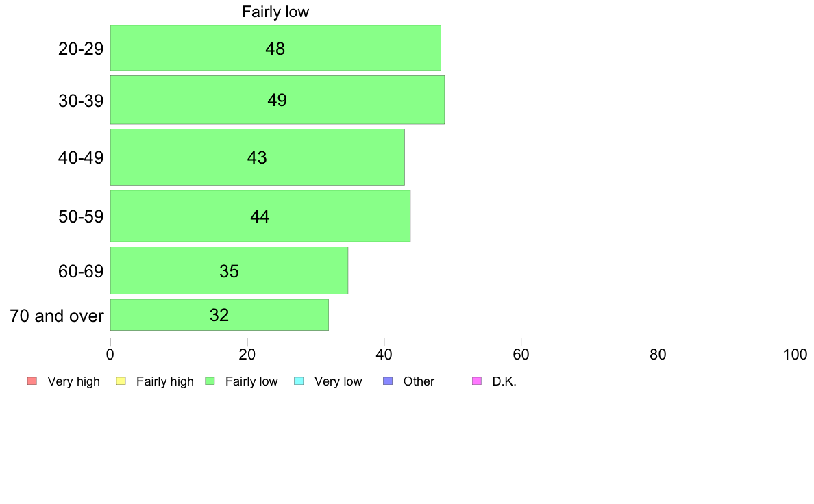
Task: Select the 20-29 bar showing 48
Action: (275, 48)
